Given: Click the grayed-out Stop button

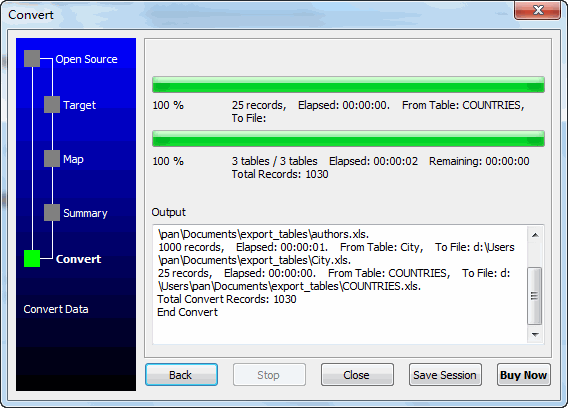Looking at the screenshot, I should (x=269, y=375).
